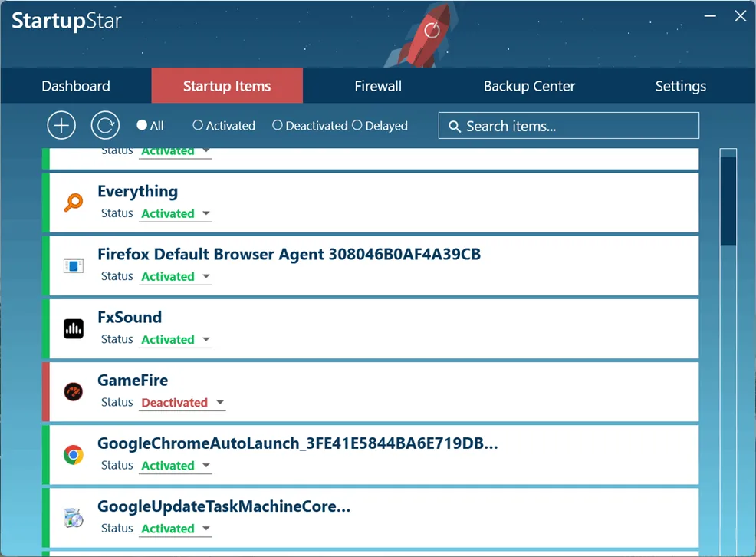Viewport: 756px width, 557px height.
Task: Click the Everything item title
Action: [137, 192]
